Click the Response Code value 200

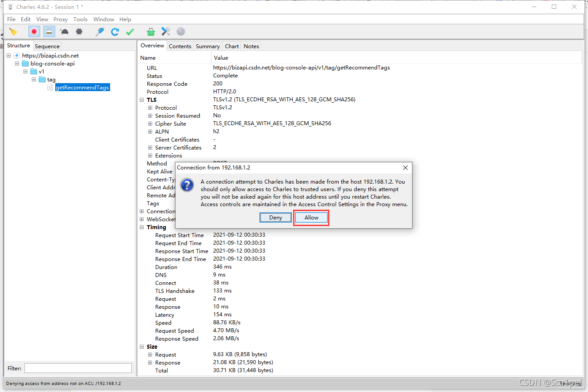[x=218, y=84]
